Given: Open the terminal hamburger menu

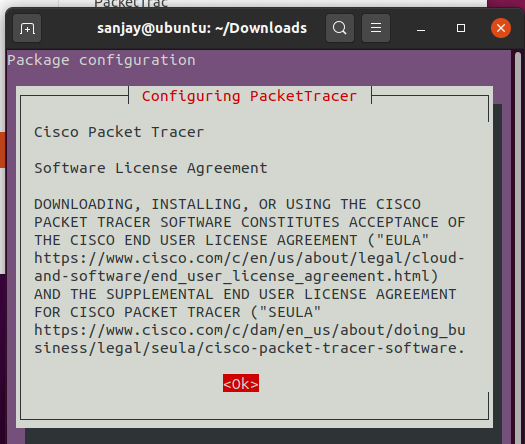Looking at the screenshot, I should pos(376,28).
